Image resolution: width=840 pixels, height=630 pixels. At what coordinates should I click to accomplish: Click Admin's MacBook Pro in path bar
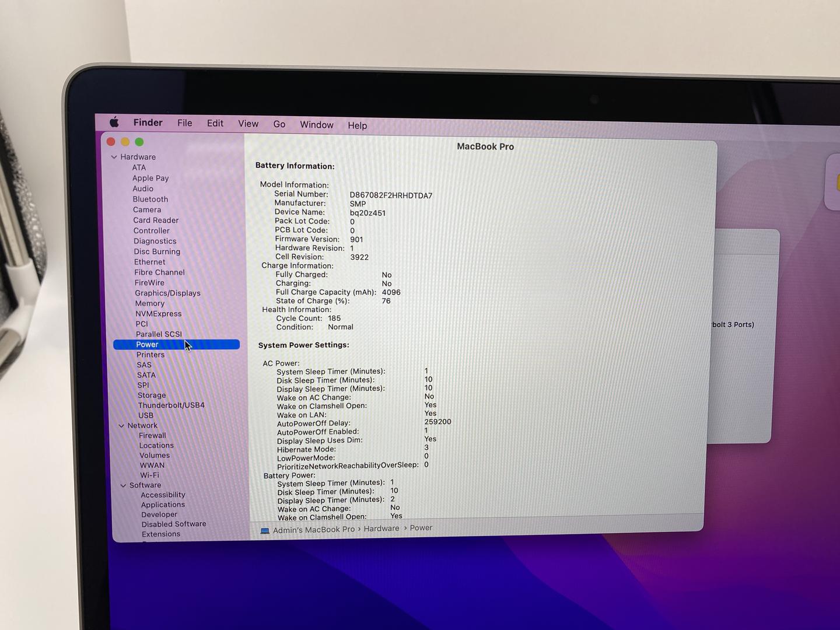[314, 530]
